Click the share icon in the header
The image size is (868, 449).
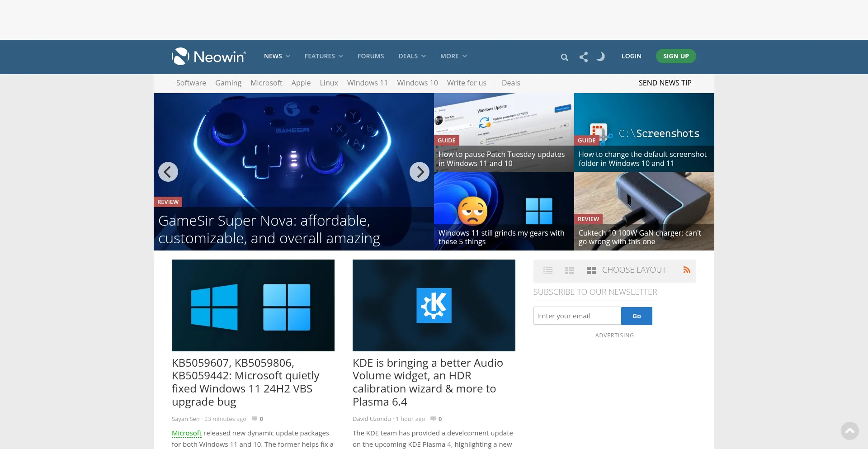583,57
